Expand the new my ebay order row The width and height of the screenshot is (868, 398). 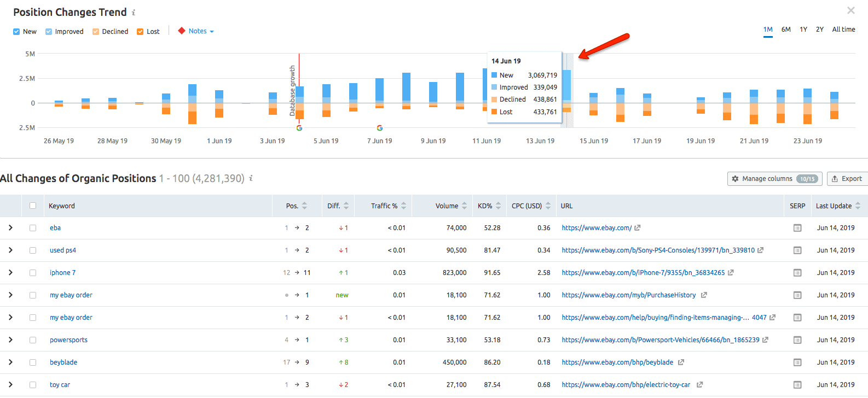(x=10, y=295)
